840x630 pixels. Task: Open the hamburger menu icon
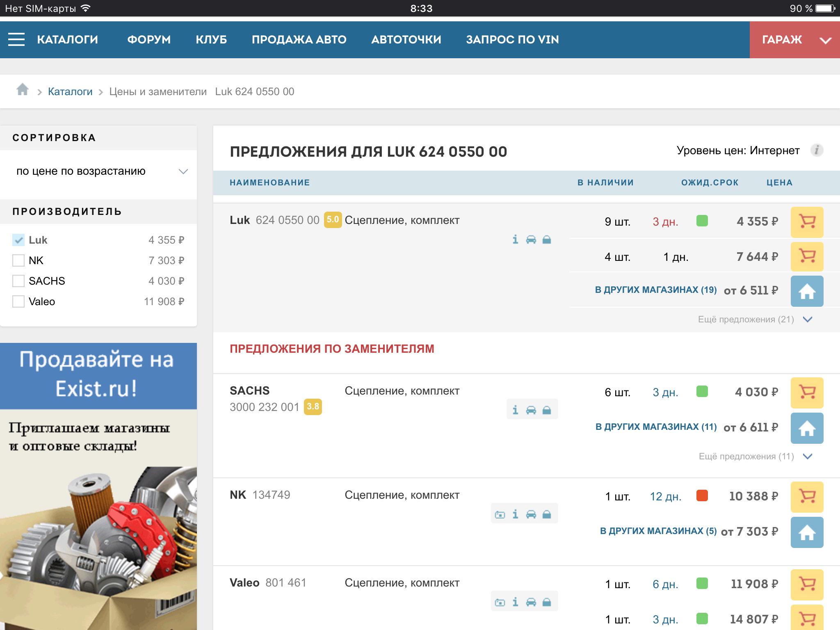point(16,39)
